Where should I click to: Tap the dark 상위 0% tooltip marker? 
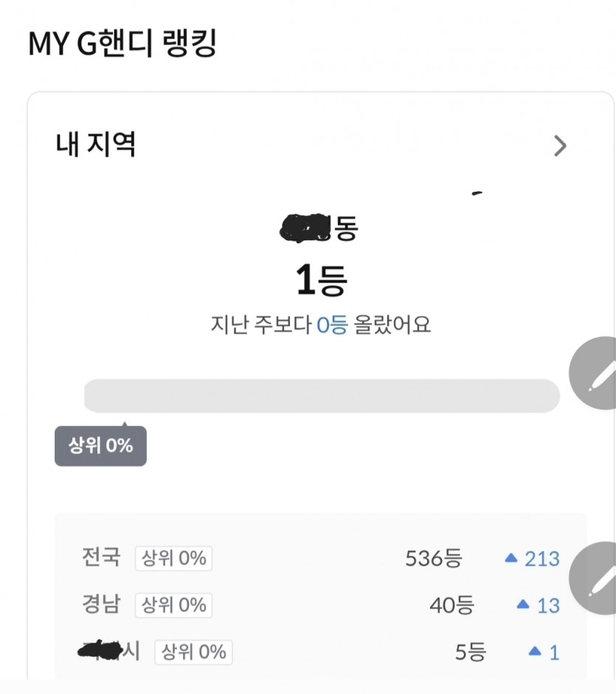[100, 445]
